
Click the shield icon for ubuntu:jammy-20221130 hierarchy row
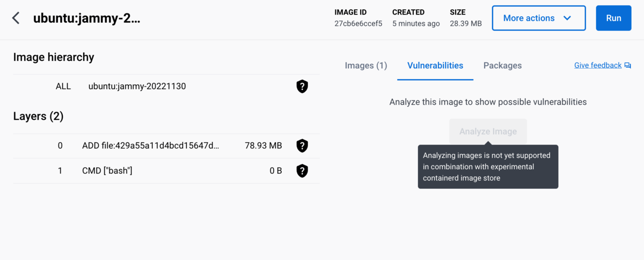pos(302,86)
